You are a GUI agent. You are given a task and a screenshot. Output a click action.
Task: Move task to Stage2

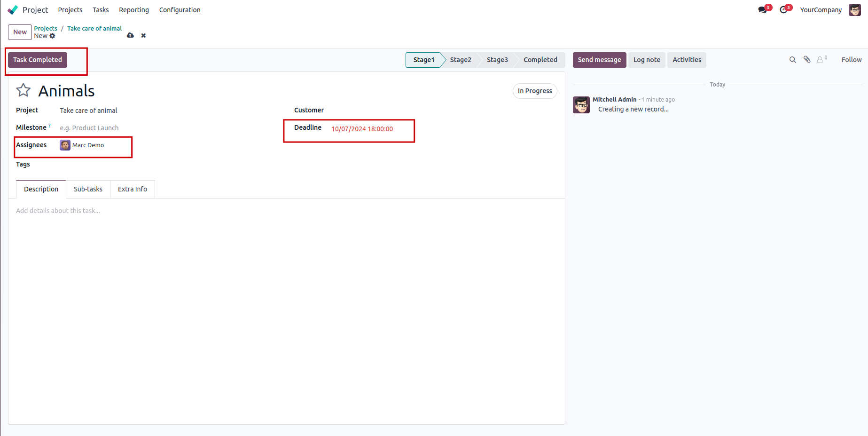tap(461, 60)
